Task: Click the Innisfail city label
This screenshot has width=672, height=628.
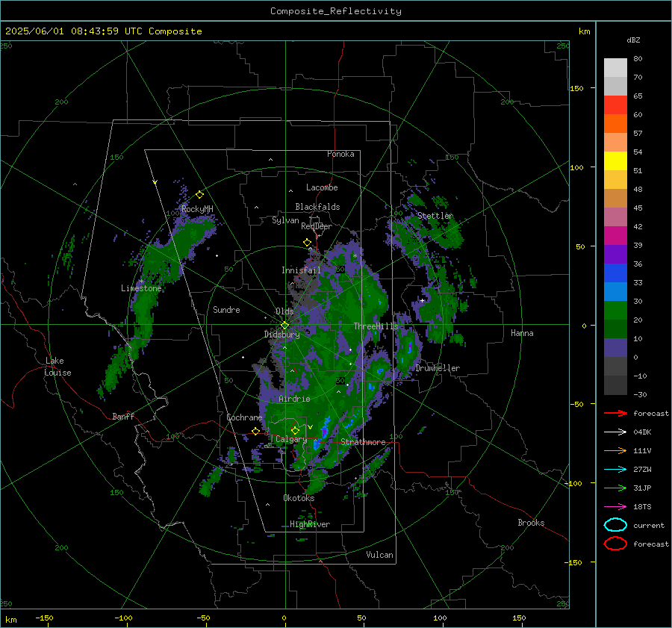Action: [301, 270]
